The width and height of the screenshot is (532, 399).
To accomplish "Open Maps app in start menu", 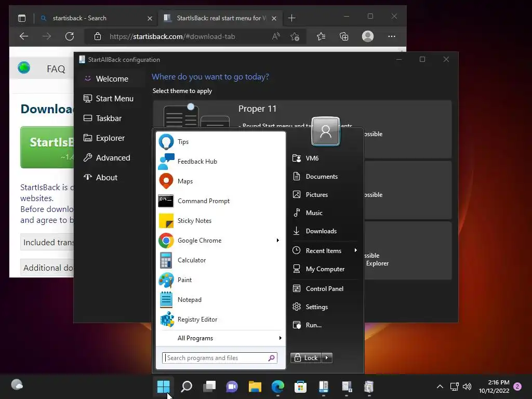I will click(x=220, y=181).
